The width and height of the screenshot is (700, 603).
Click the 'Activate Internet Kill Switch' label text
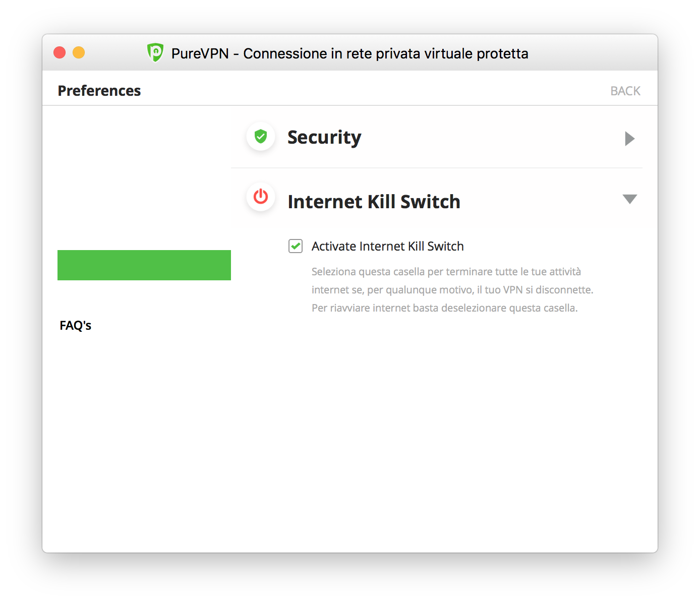[387, 246]
